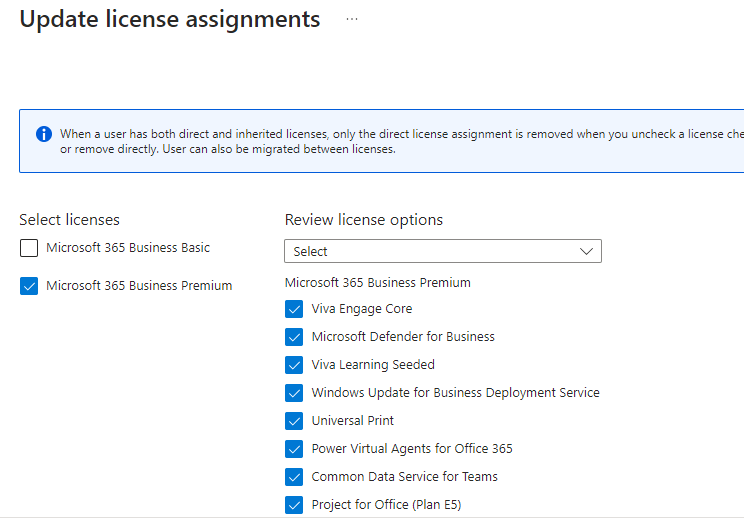Deselect the Universal Print checkbox

pyautogui.click(x=294, y=421)
